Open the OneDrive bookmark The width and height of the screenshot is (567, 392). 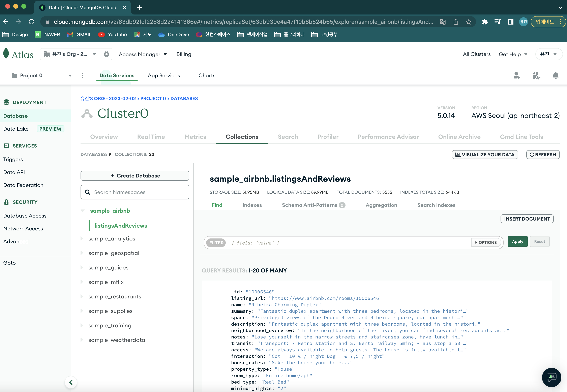[174, 34]
